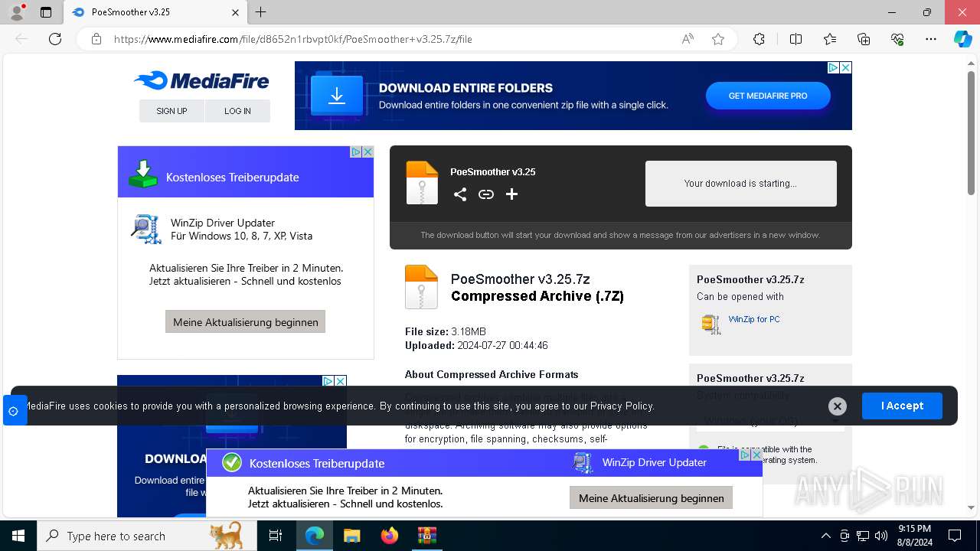The image size is (980, 551).
Task: Open notifications center icon
Action: [x=955, y=536]
